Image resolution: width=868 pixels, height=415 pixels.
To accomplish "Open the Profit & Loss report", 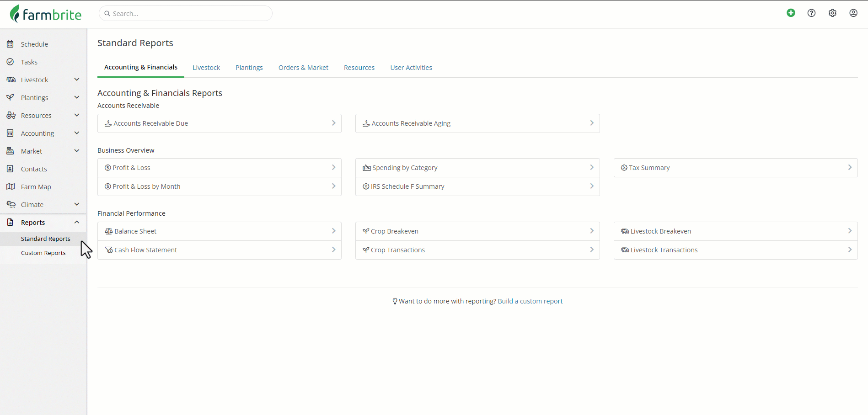I will click(x=220, y=168).
